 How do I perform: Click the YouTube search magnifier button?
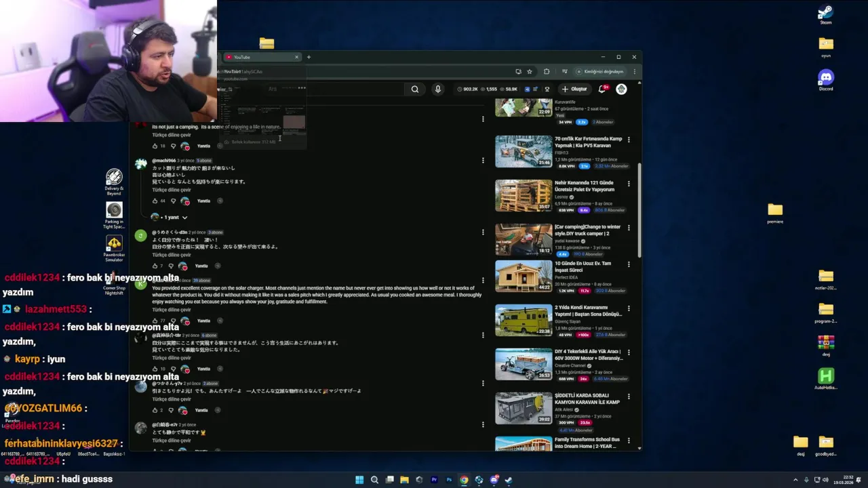(414, 89)
